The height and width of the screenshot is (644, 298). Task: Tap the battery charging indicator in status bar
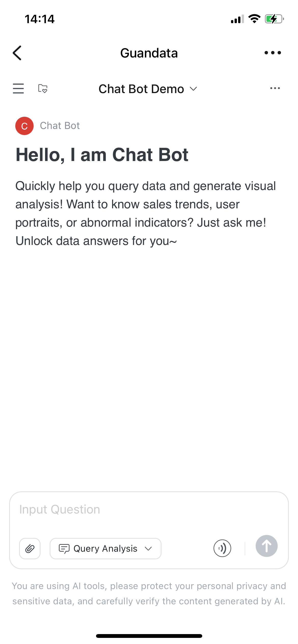click(274, 19)
